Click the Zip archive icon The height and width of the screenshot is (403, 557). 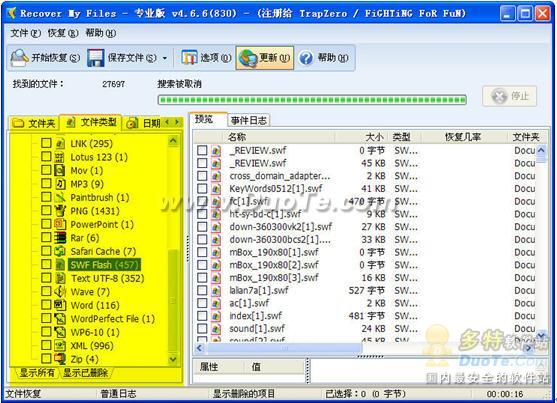60,359
